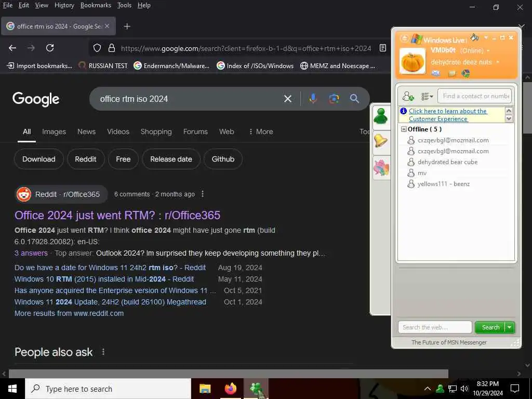Open the Index of /ISOs/Windows bookmark
Viewport: 532px width, 399px height.
255,66
